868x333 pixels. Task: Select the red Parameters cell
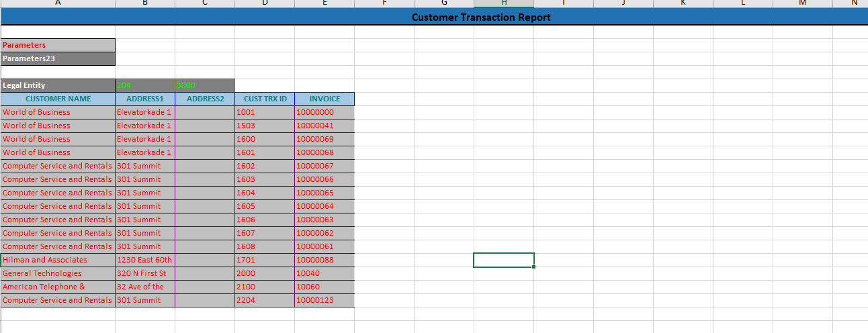(x=58, y=45)
